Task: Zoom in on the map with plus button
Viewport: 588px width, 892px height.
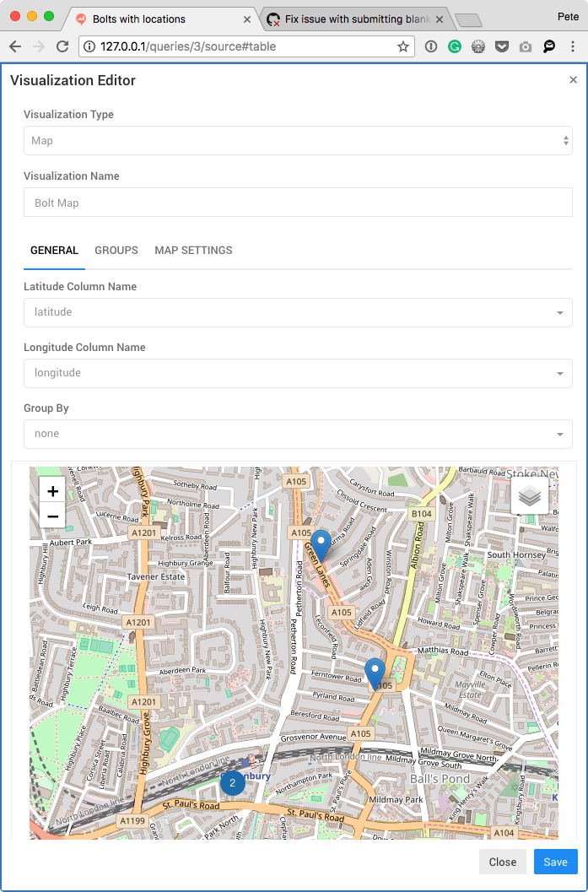Action: point(53,491)
